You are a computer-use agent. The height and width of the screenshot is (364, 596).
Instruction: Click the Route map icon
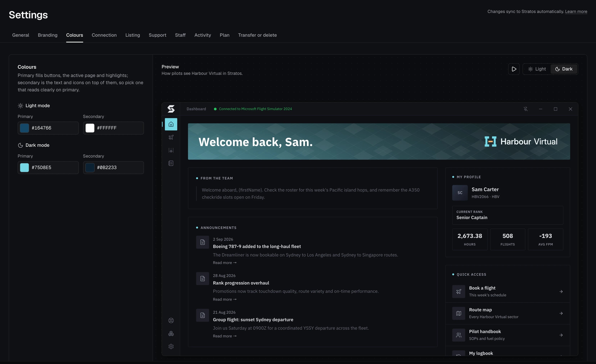pyautogui.click(x=459, y=313)
